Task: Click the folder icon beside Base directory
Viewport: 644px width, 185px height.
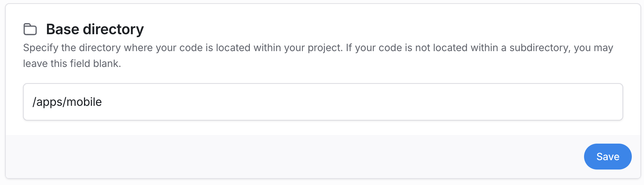Action: coord(30,29)
